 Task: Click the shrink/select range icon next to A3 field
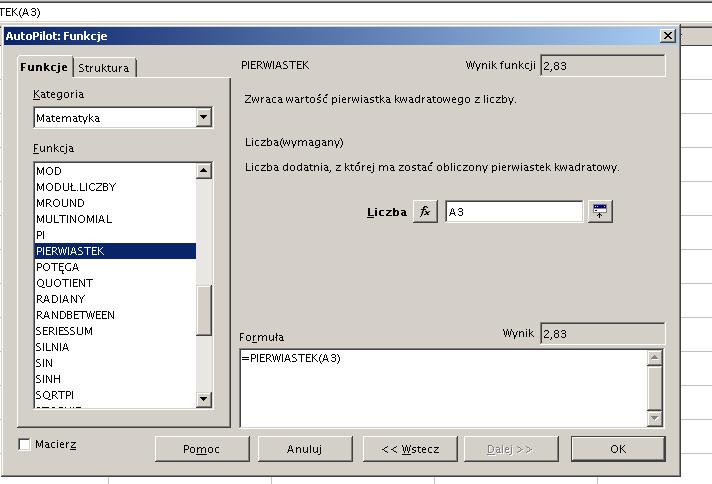point(600,212)
